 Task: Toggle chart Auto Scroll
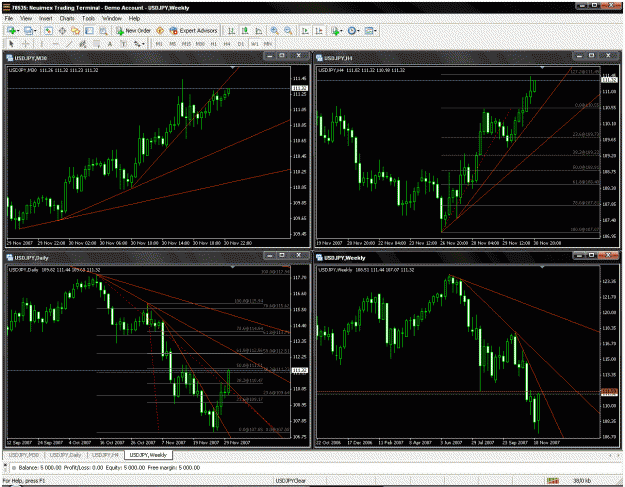tap(305, 31)
